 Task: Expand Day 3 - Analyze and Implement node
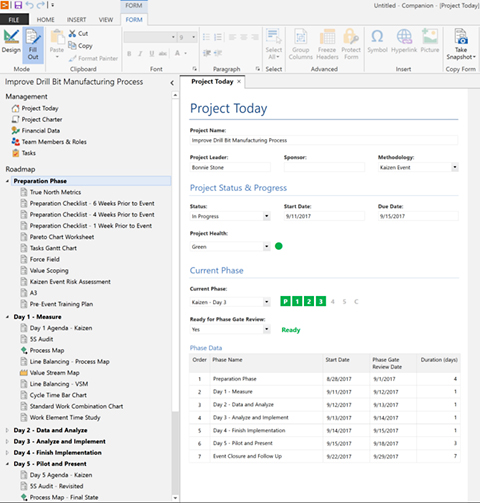point(7,442)
